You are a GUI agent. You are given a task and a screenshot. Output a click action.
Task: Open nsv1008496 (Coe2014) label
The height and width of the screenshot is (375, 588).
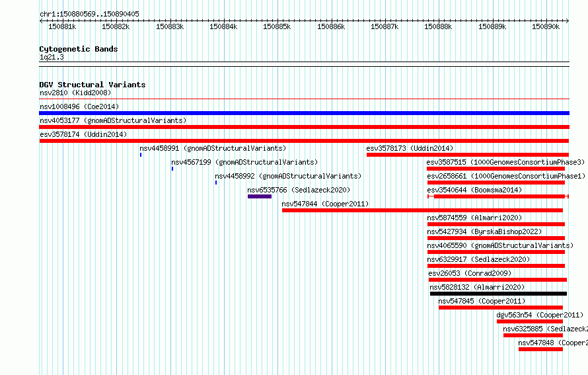79,106
